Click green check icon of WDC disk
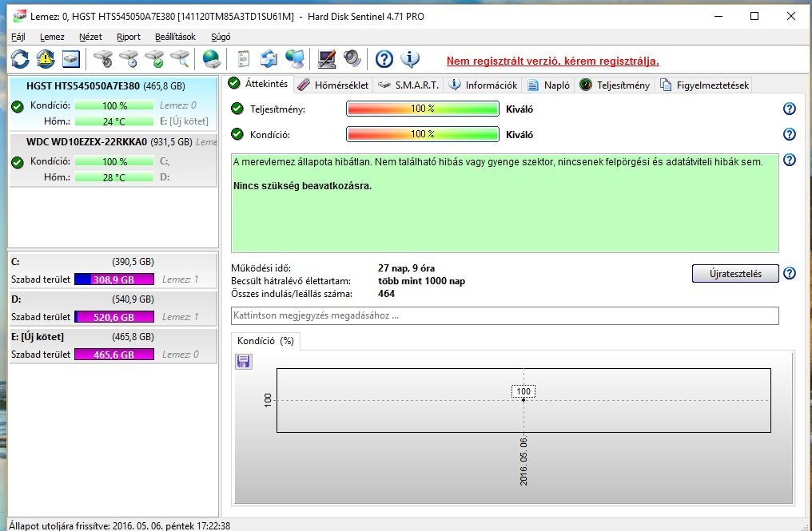The height and width of the screenshot is (531, 812). coord(18,163)
